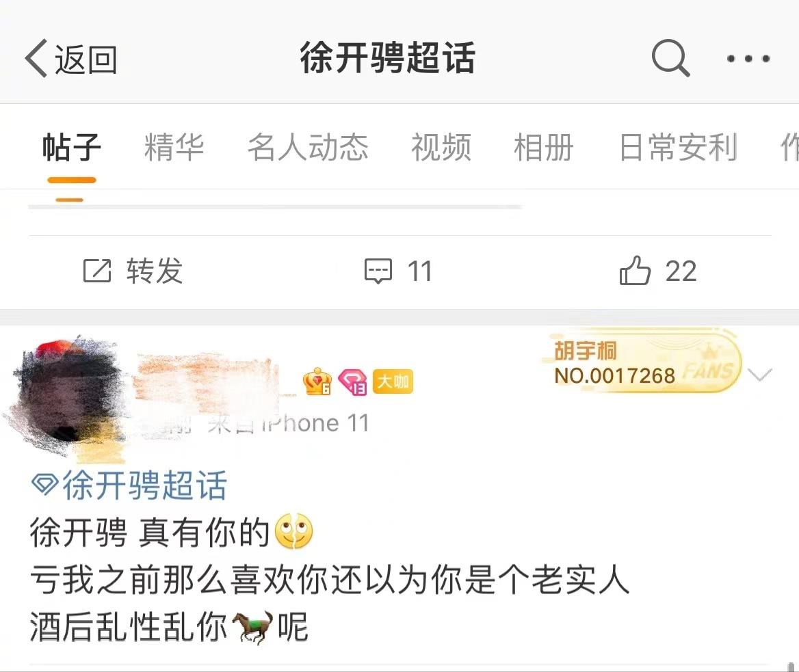Expand the post options chevron
The image size is (799, 672).
760,375
